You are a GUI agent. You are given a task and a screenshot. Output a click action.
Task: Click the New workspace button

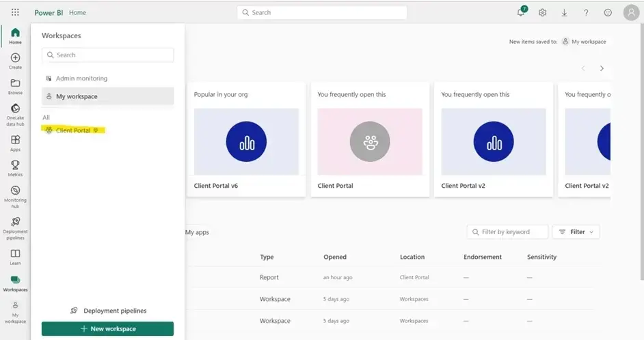pos(107,329)
